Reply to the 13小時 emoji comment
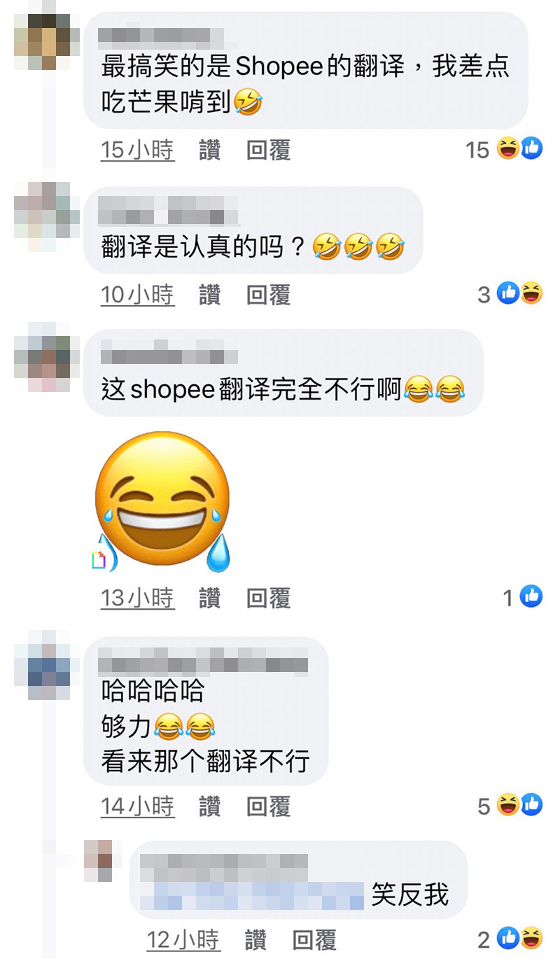 (x=268, y=598)
